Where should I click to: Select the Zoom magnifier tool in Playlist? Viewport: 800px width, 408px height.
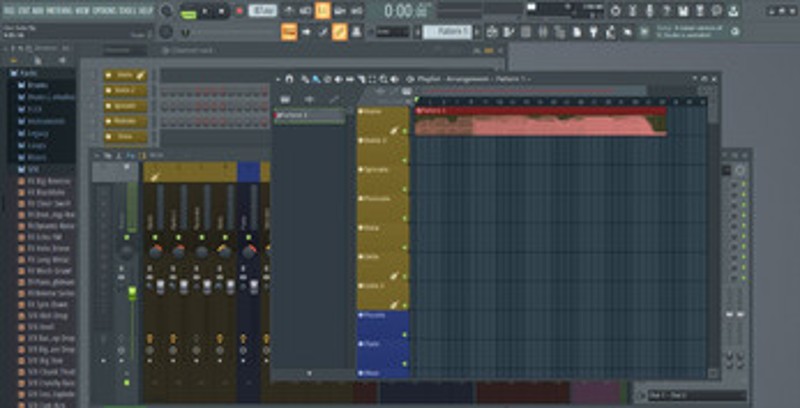click(381, 79)
